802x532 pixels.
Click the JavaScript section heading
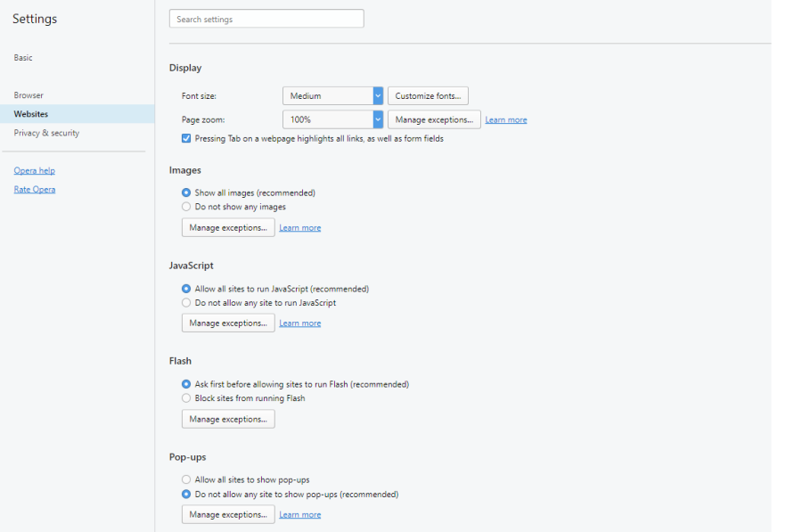[192, 266]
